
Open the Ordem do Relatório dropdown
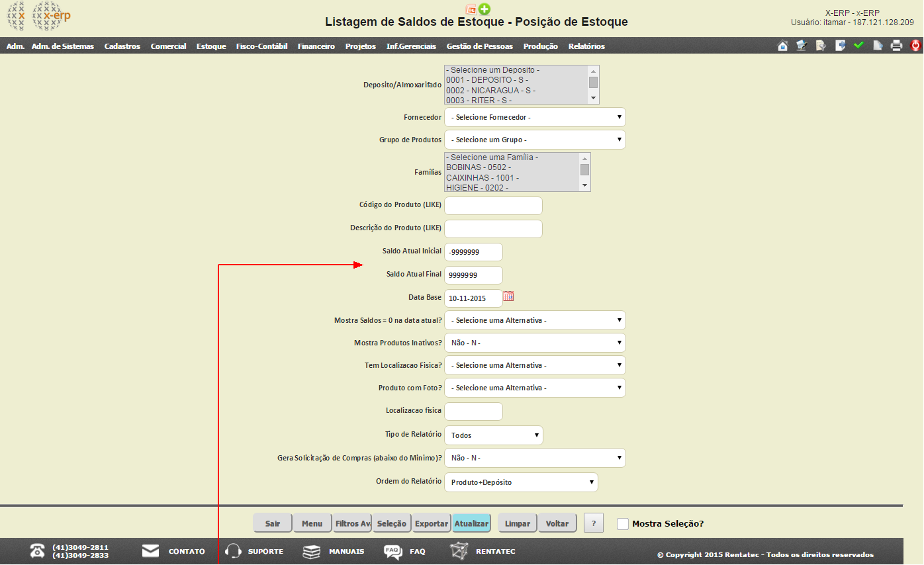coord(521,482)
